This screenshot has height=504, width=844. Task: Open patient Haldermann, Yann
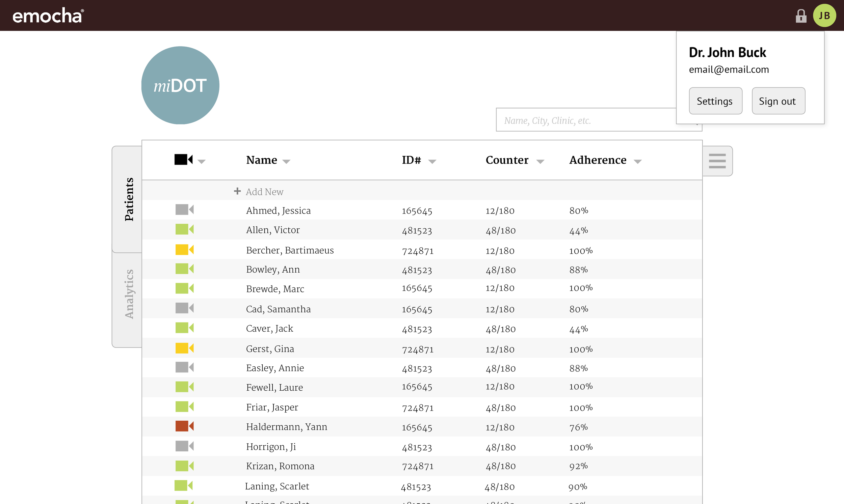click(x=286, y=426)
